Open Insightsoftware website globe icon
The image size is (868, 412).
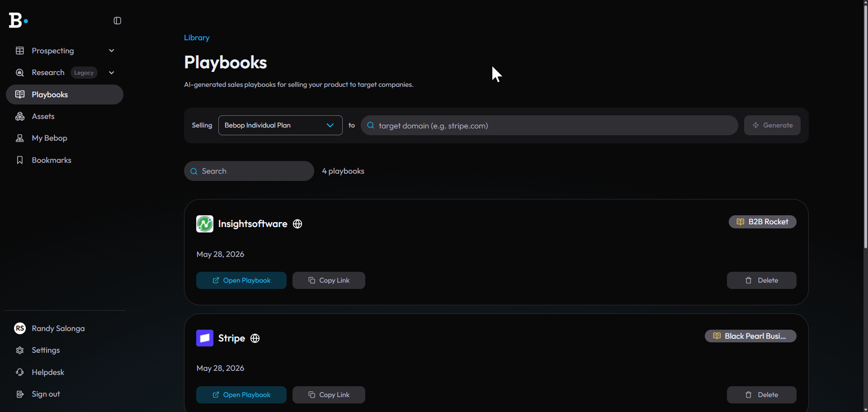tap(297, 224)
